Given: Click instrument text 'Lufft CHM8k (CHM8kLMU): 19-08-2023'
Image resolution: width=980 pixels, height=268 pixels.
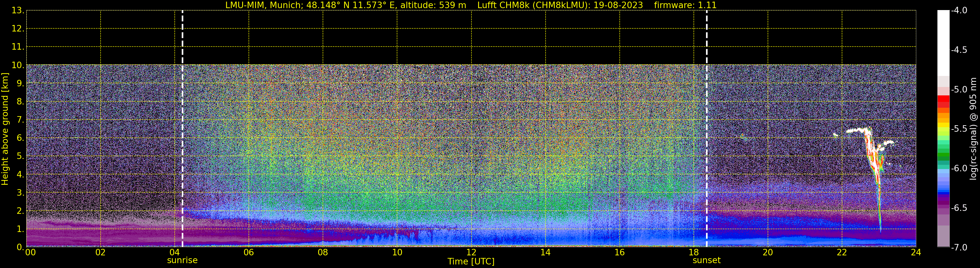Looking at the screenshot, I should pyautogui.click(x=560, y=5).
